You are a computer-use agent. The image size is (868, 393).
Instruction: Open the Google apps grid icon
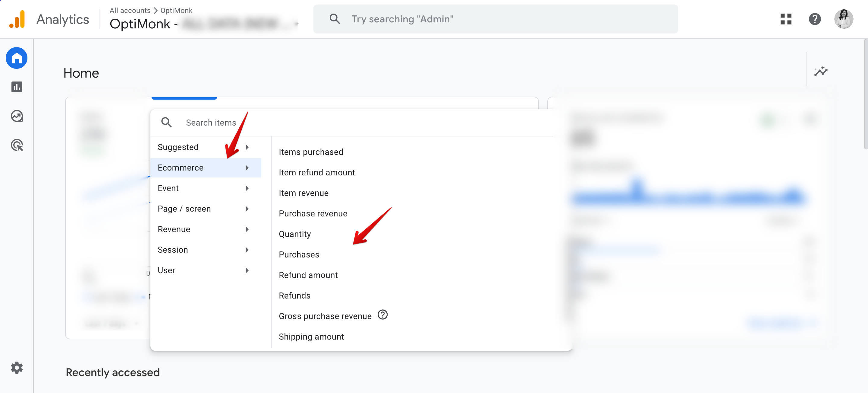pyautogui.click(x=786, y=19)
